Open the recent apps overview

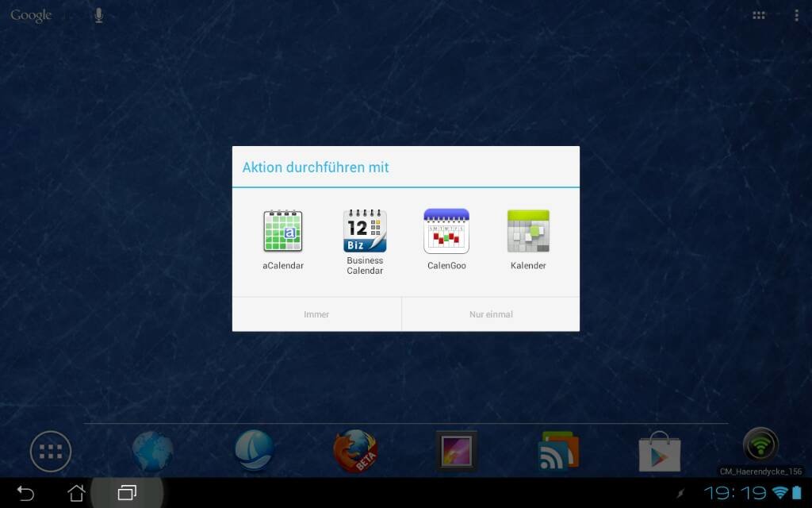click(x=127, y=493)
